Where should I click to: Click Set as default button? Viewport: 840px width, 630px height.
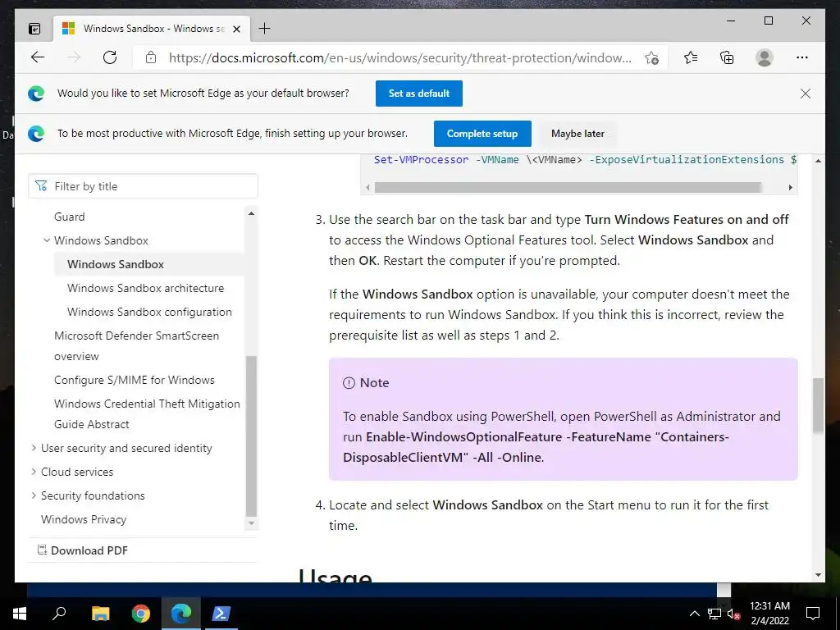pyautogui.click(x=419, y=94)
